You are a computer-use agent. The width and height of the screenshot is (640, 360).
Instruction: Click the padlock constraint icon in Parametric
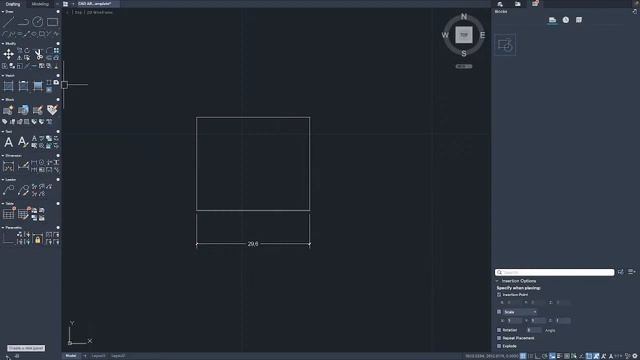[38, 239]
